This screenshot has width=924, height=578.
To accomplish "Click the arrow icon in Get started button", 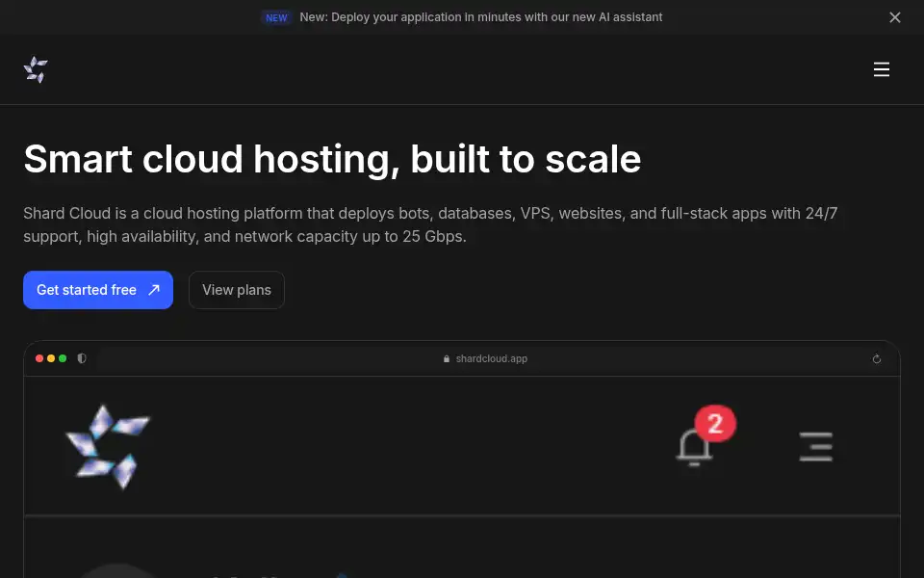I will click(154, 290).
